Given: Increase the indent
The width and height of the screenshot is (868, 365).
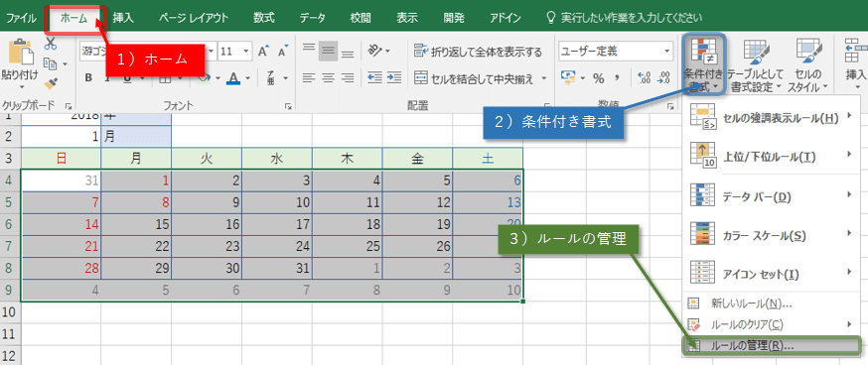Looking at the screenshot, I should coord(393,77).
